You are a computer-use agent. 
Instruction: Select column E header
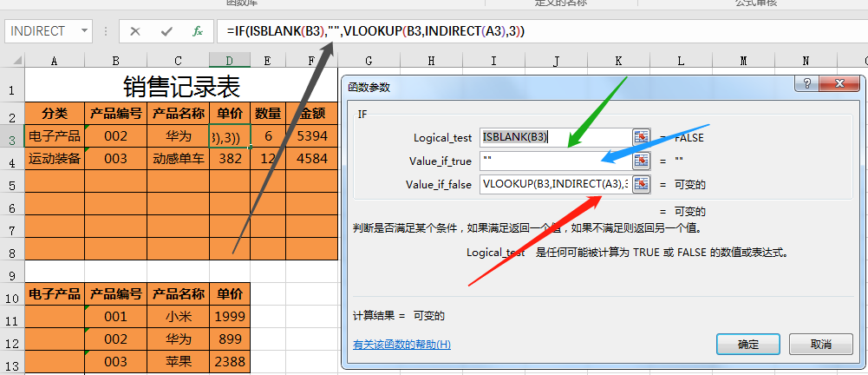pos(268,61)
